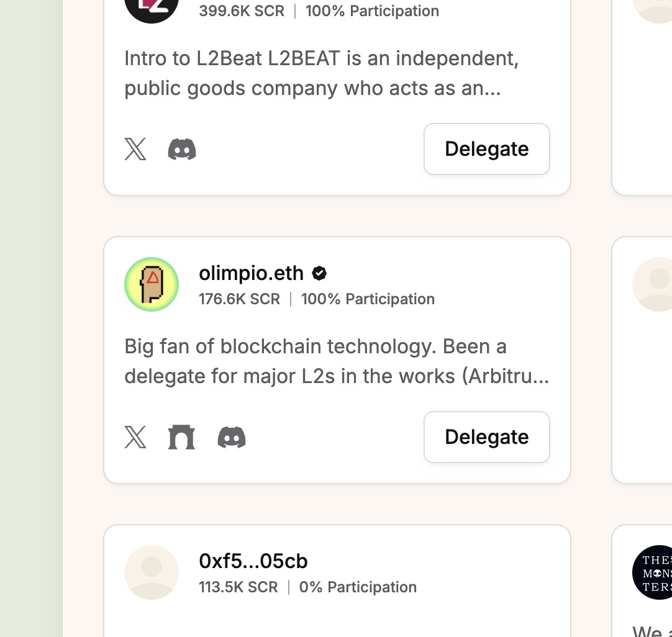Click the 0xf5...05cb placeholder avatar
The height and width of the screenshot is (637, 672).
tap(152, 572)
